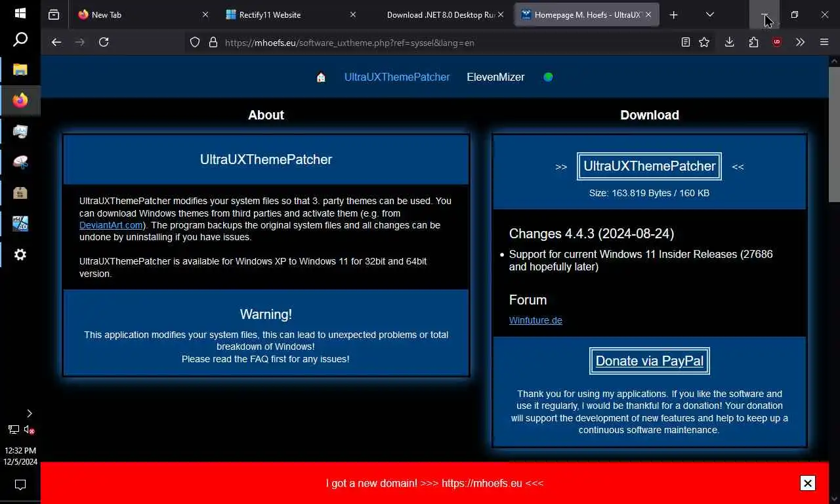The width and height of the screenshot is (840, 504).
Task: List all tabs dropdown arrow
Action: point(710,14)
